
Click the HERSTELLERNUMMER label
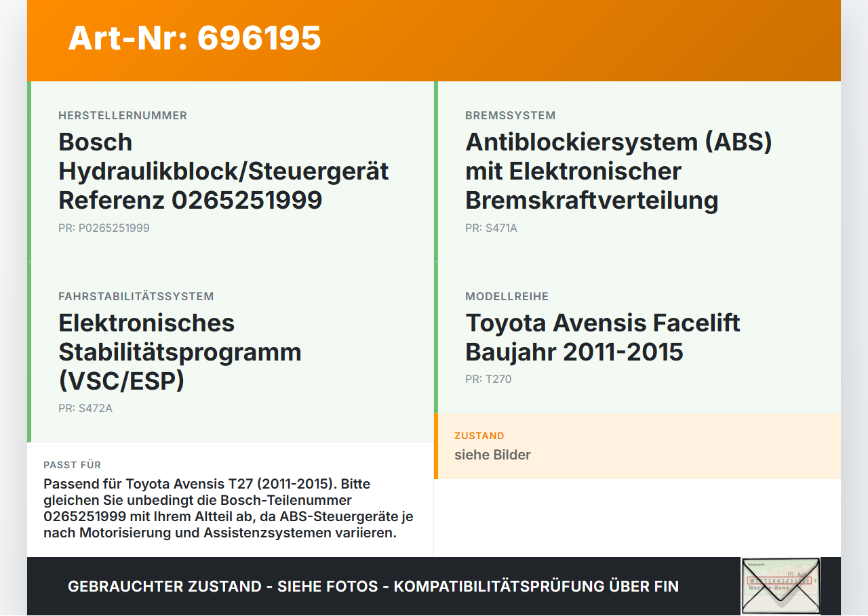click(x=123, y=116)
